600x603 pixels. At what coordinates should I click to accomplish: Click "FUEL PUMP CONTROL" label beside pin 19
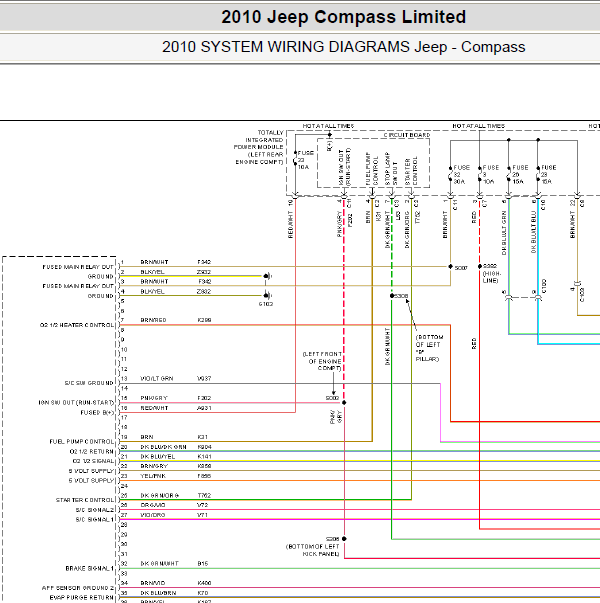(x=82, y=441)
